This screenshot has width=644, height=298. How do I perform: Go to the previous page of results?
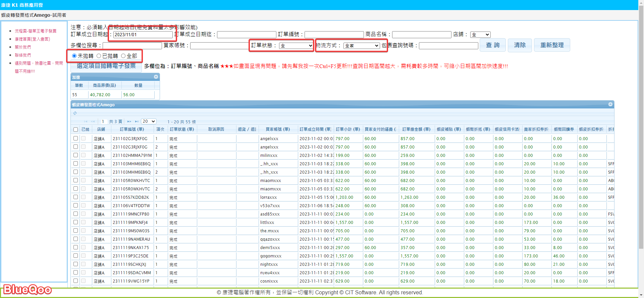click(x=93, y=122)
